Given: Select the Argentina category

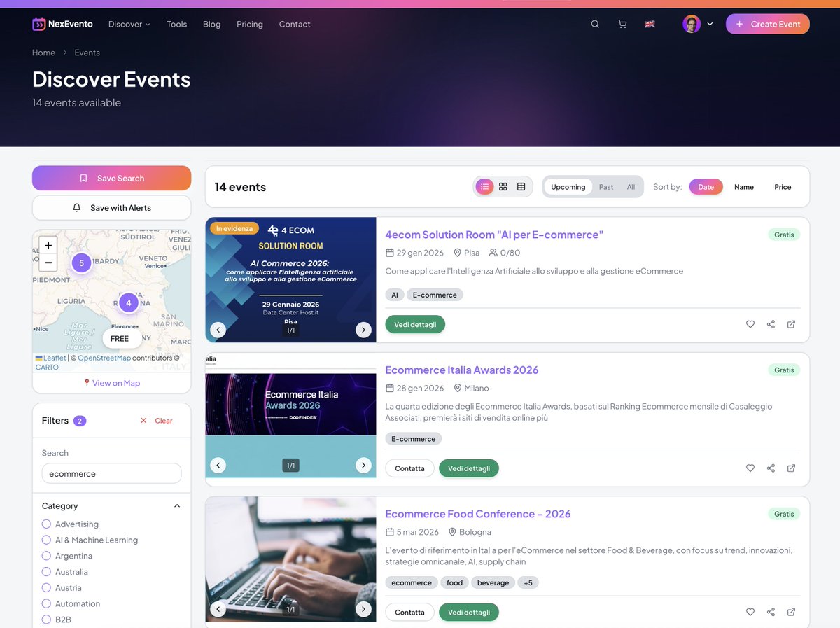Looking at the screenshot, I should pos(67,556).
